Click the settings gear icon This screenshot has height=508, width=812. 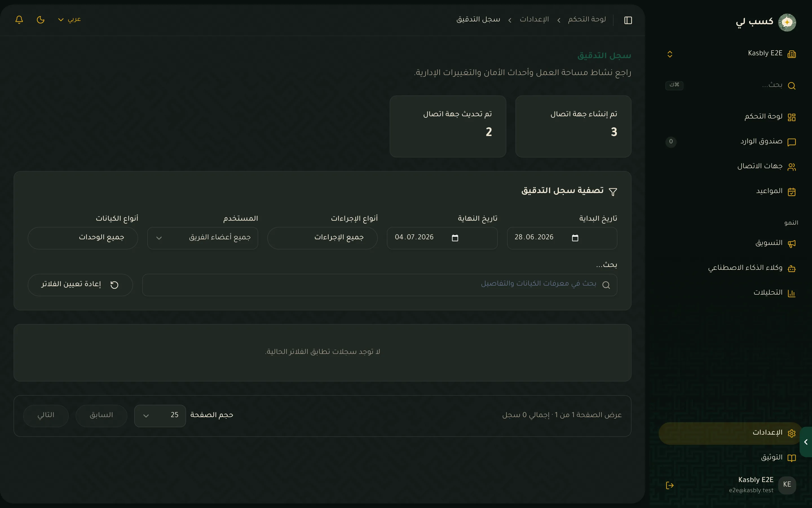[x=791, y=433]
